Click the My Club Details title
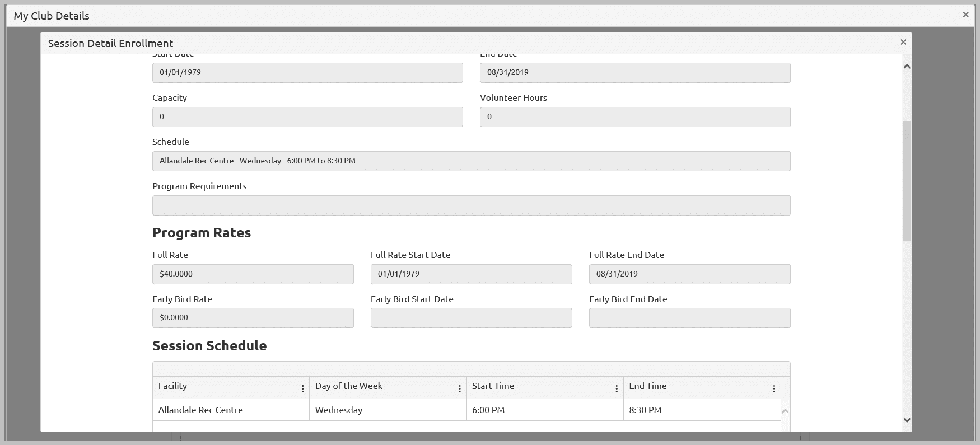Image resolution: width=980 pixels, height=445 pixels. [x=52, y=16]
